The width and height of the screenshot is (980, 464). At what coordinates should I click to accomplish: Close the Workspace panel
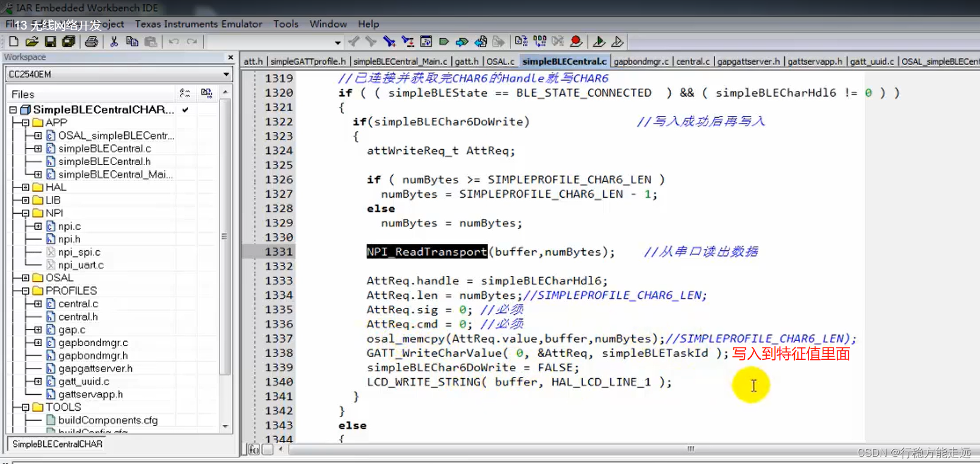231,57
